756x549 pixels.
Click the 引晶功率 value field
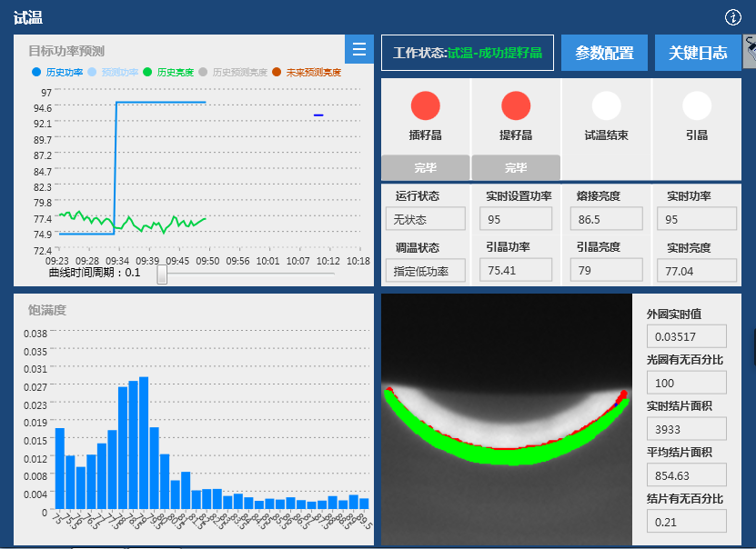pyautogui.click(x=515, y=270)
